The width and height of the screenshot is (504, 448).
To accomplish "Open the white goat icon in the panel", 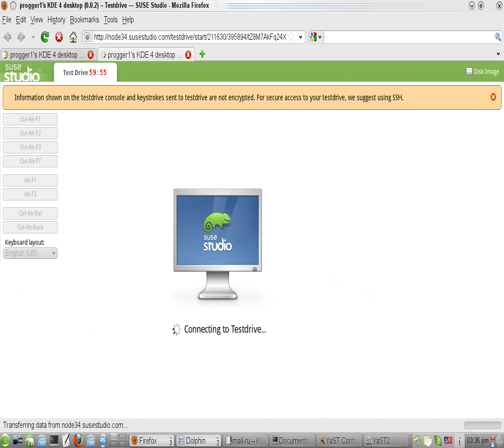I will 30,440.
